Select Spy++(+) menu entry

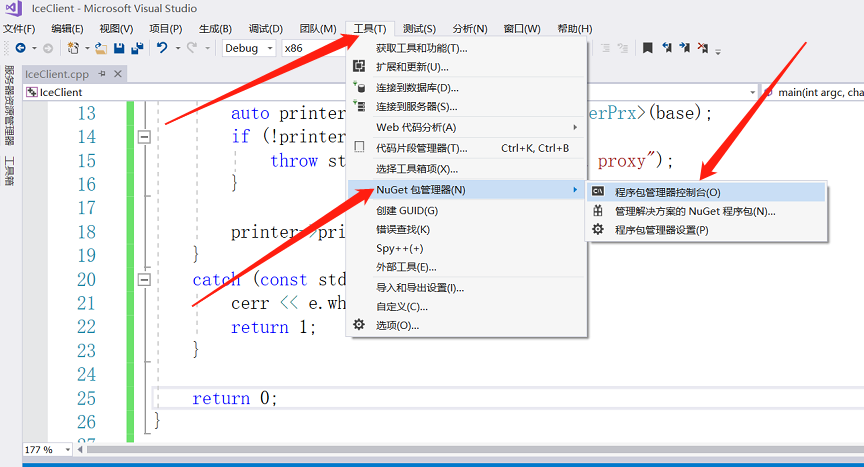coord(466,248)
